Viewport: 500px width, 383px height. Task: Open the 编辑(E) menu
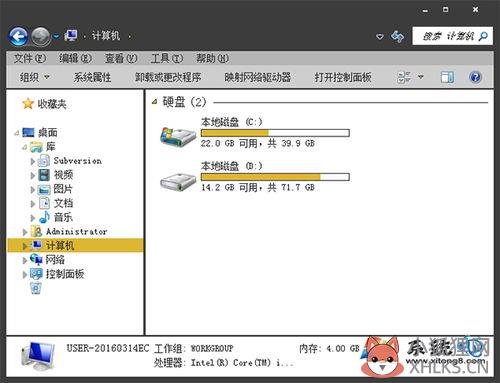[75, 58]
